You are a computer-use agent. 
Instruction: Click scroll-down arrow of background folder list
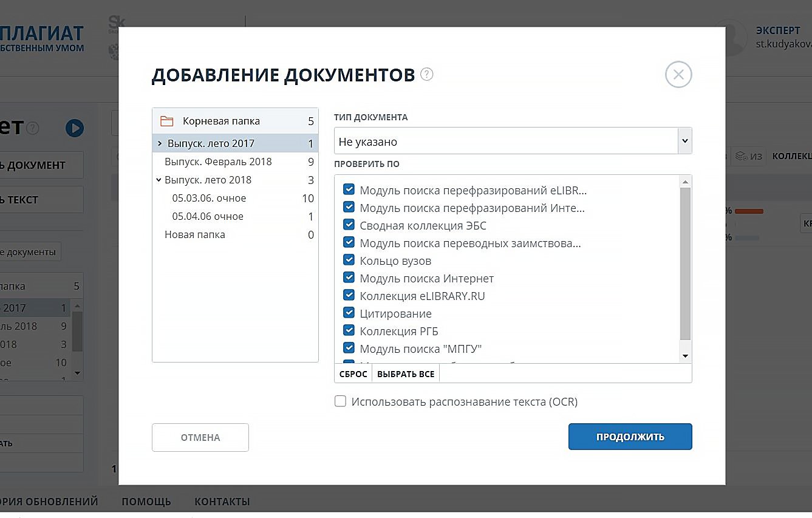pos(77,372)
